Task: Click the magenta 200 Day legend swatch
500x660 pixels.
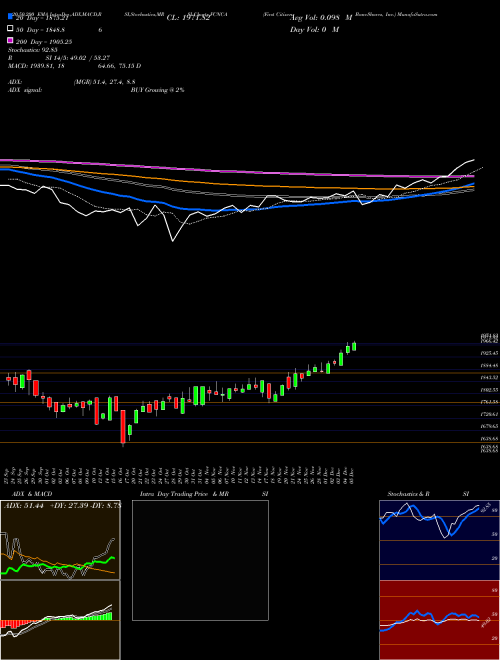Action: (x=10, y=42)
